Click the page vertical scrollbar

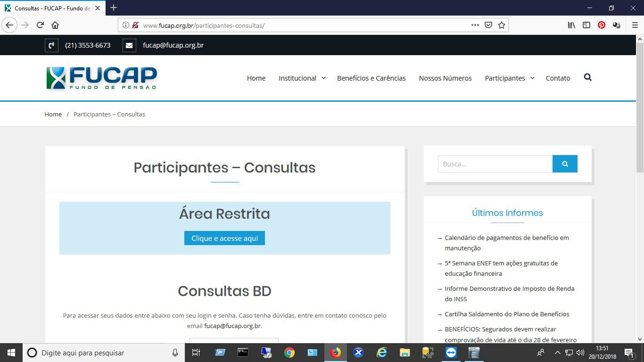click(640, 189)
